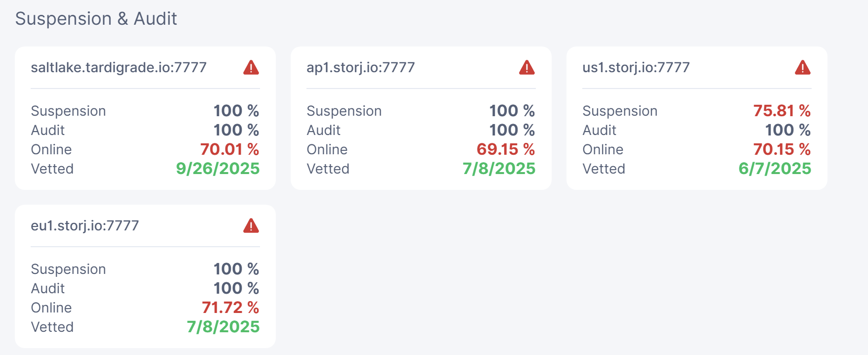Image resolution: width=868 pixels, height=355 pixels.
Task: Click us1 online score 70.15 %
Action: click(781, 149)
